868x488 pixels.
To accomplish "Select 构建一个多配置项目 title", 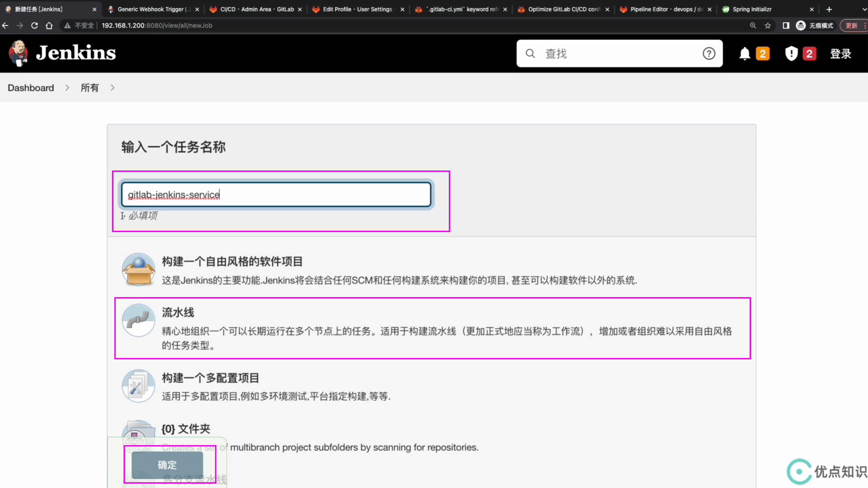I will tap(211, 378).
